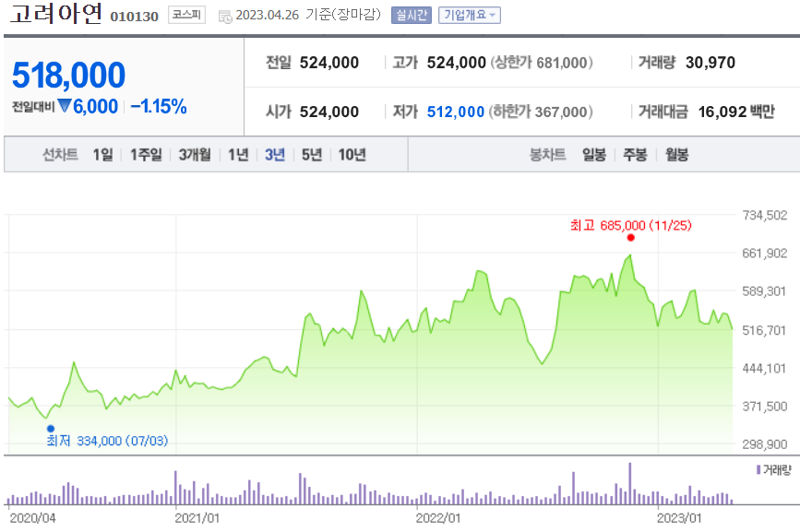Open the 기업개요 dropdown
This screenshot has width=800, height=532.
coord(470,16)
